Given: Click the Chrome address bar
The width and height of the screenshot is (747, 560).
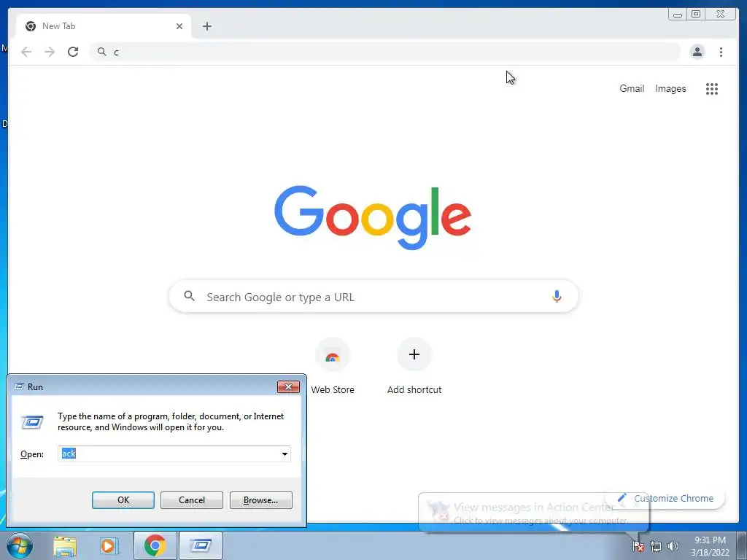Looking at the screenshot, I should (x=384, y=52).
